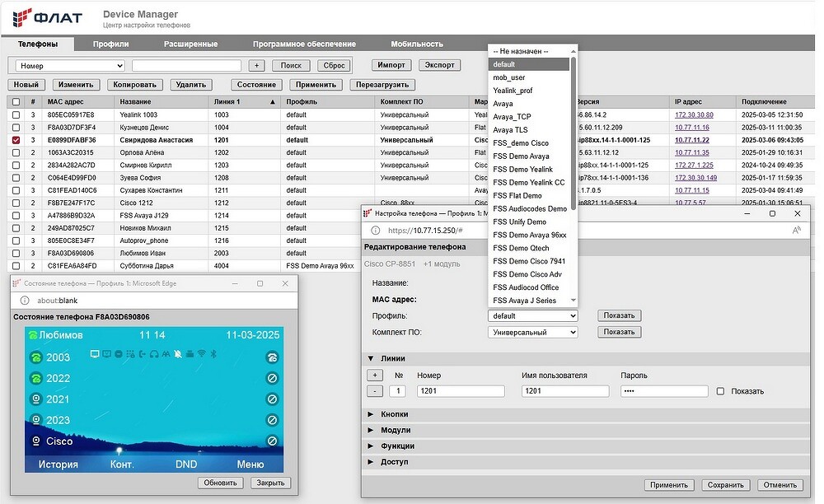
Task: Open IP address link 172.30.30.80
Action: (694, 114)
